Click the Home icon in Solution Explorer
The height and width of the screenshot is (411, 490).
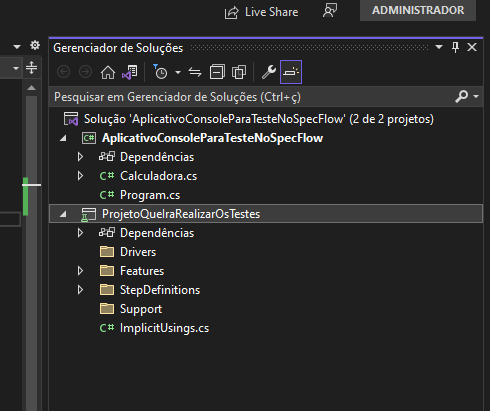[108, 72]
